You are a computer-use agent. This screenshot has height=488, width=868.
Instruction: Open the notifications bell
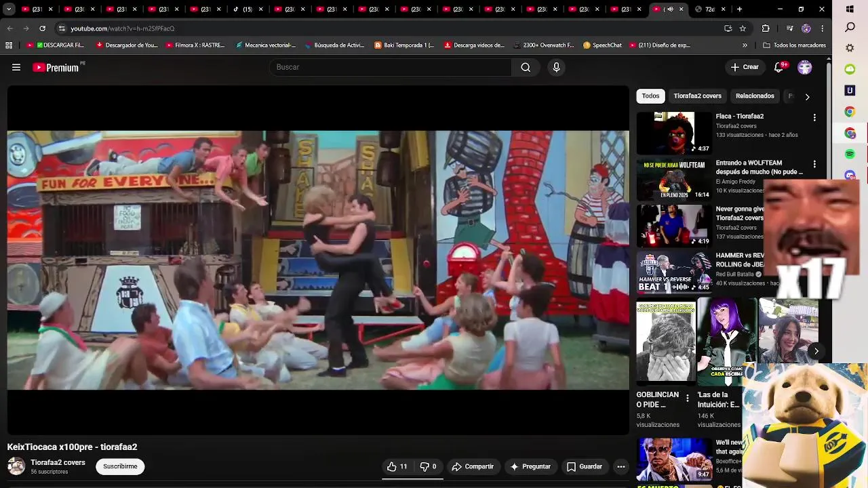[779, 67]
